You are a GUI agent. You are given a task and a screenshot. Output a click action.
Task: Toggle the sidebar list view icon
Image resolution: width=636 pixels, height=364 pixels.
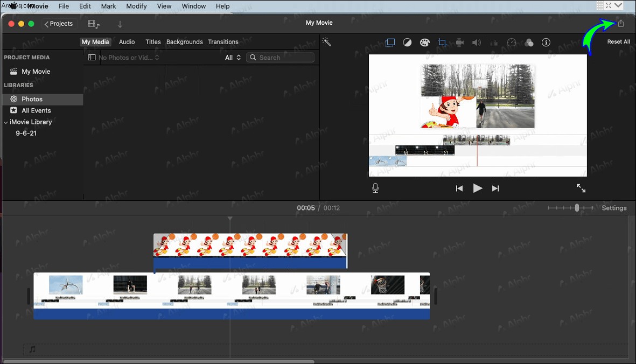(92, 58)
